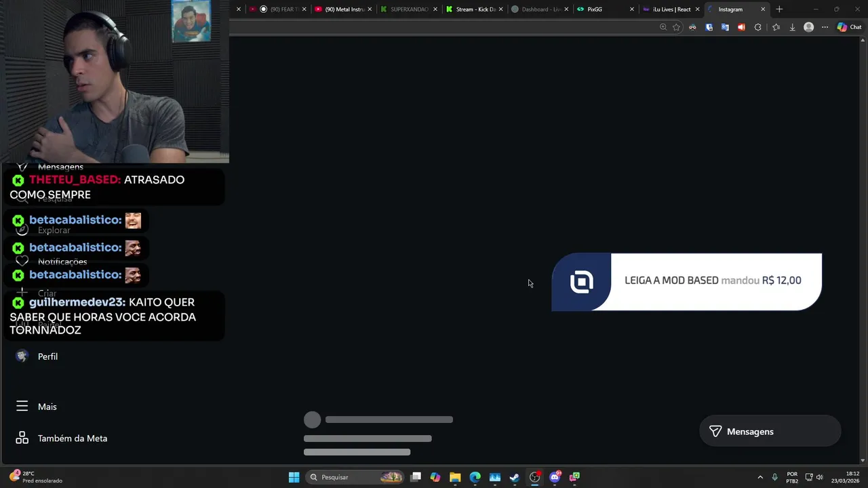Open Microsoft Edge from the taskbar
This screenshot has width=868, height=488.
tap(475, 477)
